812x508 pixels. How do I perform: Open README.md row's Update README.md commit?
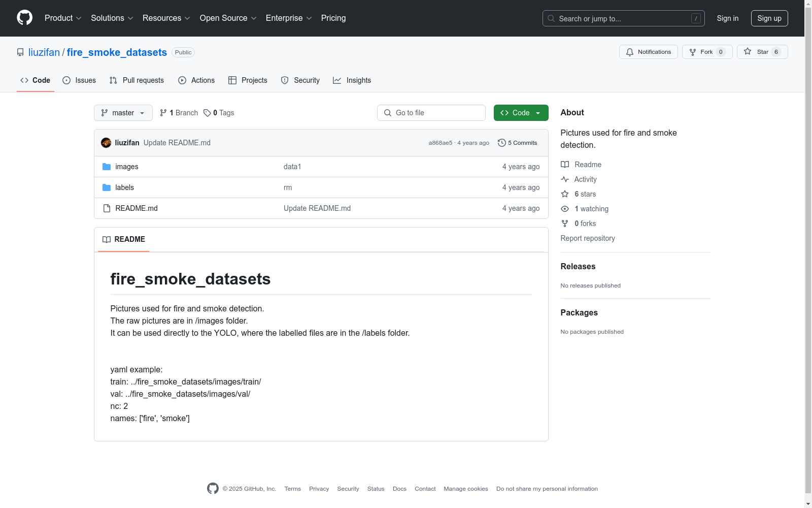coord(317,208)
